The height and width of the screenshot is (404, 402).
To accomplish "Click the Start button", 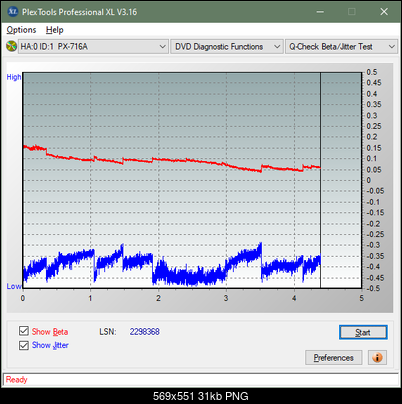I will tap(363, 332).
